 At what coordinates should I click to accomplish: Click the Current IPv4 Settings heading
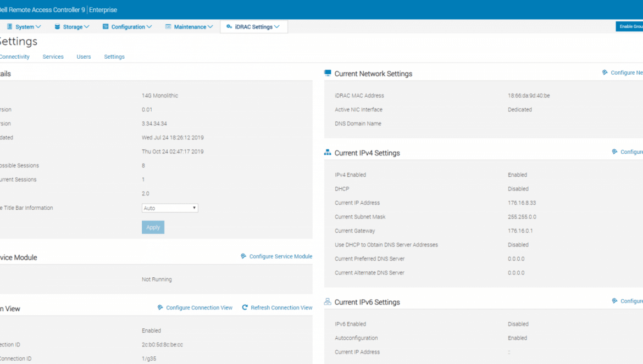(x=367, y=153)
